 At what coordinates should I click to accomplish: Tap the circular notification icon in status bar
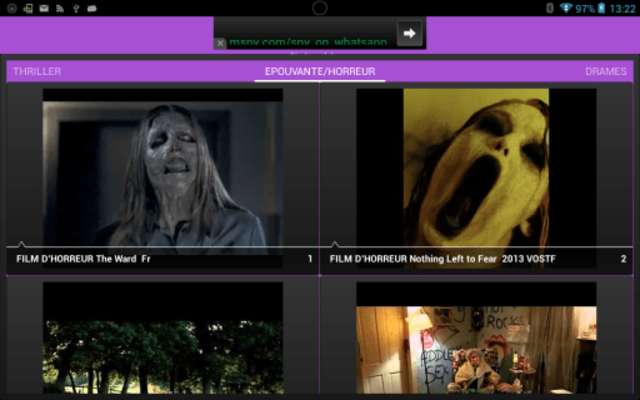(x=12, y=8)
